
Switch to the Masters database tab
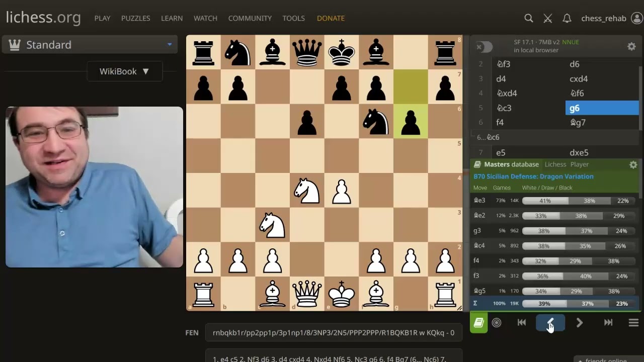point(511,164)
